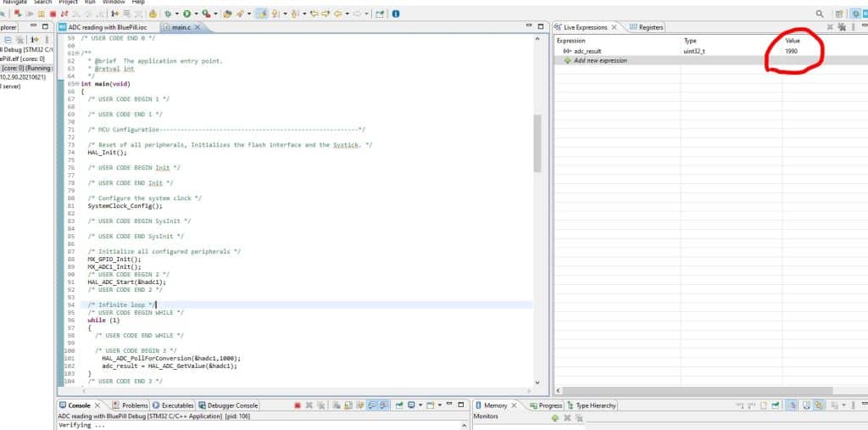
Task: Switch to the Type Hierarchy tab
Action: point(592,405)
